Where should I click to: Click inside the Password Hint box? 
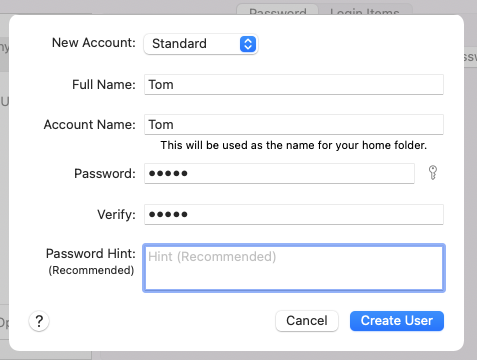click(294, 268)
